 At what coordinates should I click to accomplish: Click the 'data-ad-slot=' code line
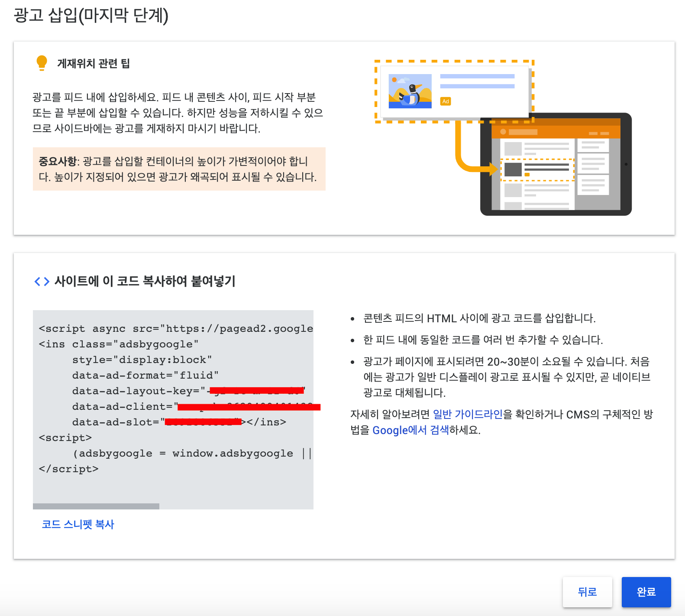[179, 422]
